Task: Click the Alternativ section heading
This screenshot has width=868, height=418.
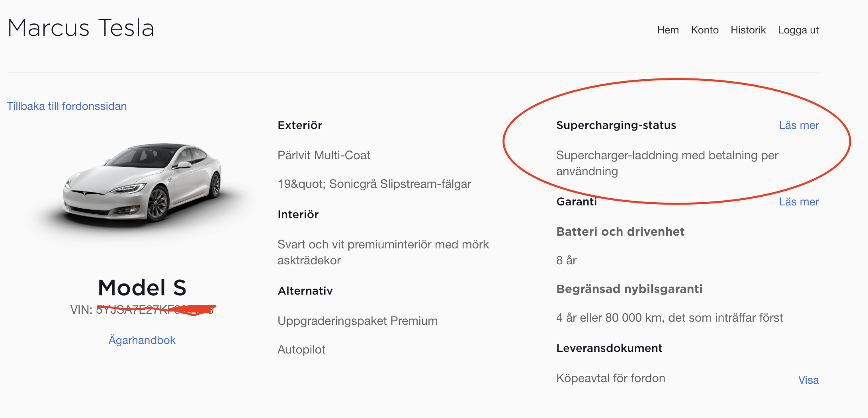Action: click(x=305, y=291)
